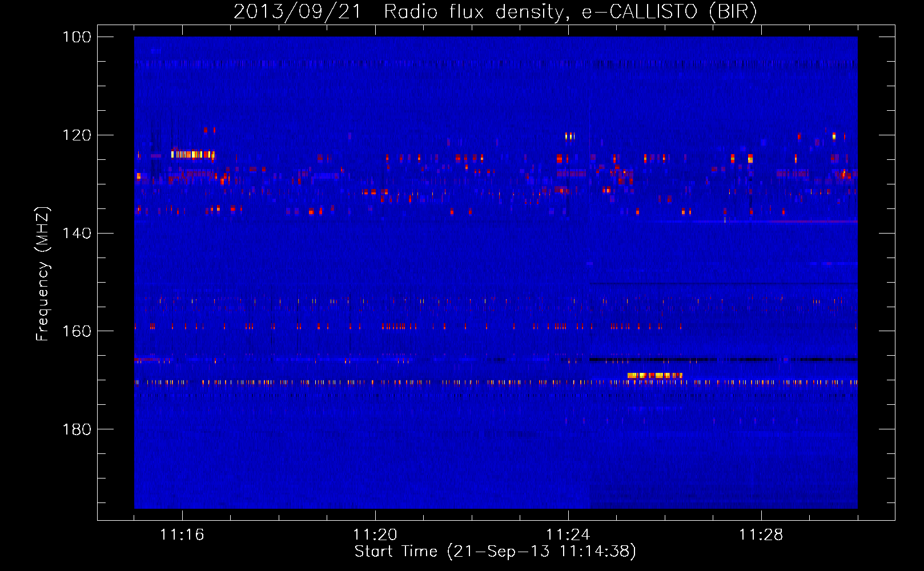
Task: Click the 11:24 time tick label
Action: click(568, 534)
